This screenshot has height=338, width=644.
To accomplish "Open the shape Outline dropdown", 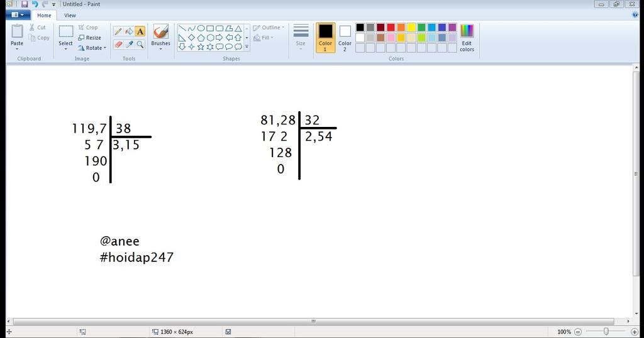I will [x=269, y=28].
